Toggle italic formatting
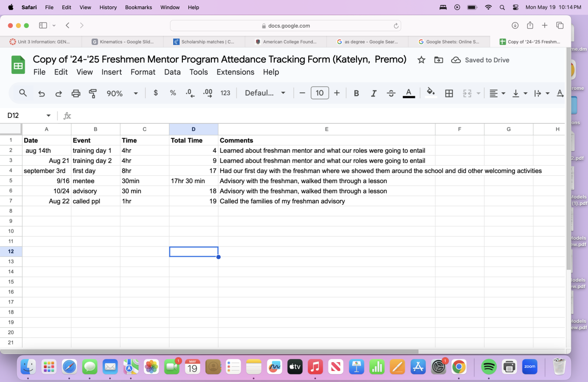Screen dimensions: 588x382 click(x=373, y=93)
